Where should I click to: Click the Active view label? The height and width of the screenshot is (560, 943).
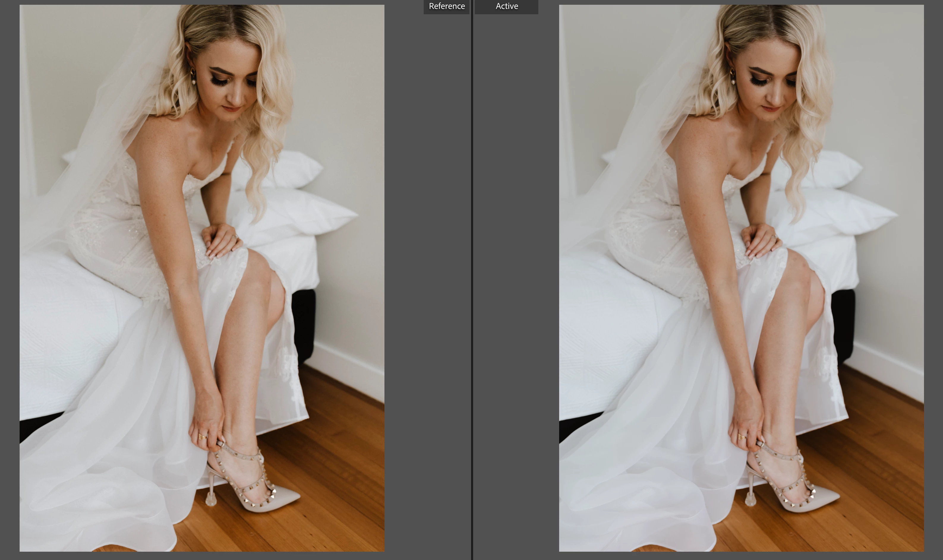point(506,7)
